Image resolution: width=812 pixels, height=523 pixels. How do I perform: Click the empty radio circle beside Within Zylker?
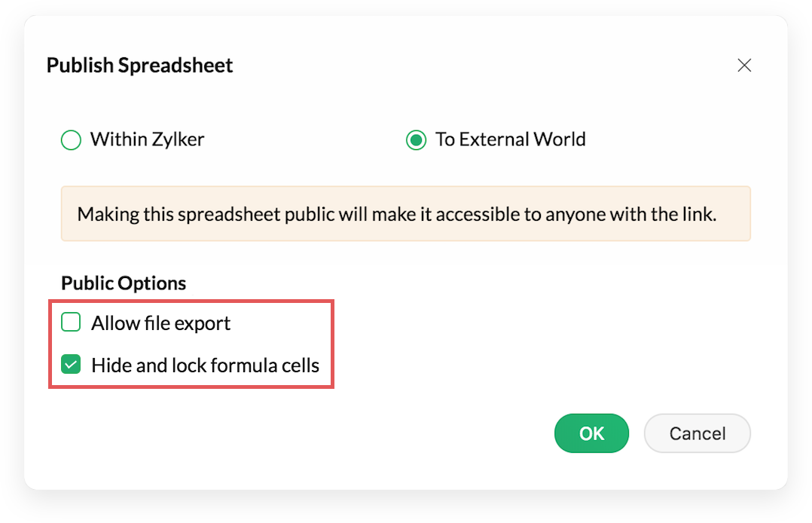click(71, 140)
